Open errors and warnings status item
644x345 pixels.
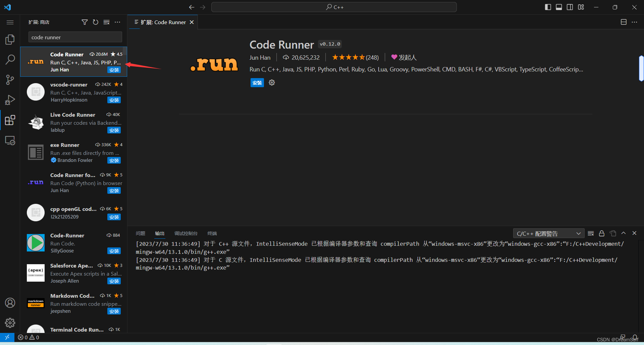[29, 338]
